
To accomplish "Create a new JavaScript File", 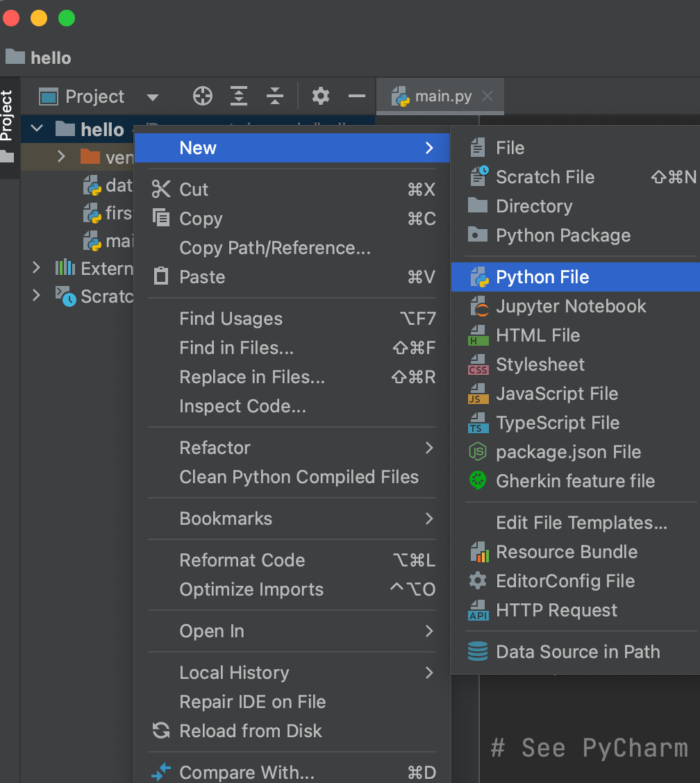I will coord(576,394).
